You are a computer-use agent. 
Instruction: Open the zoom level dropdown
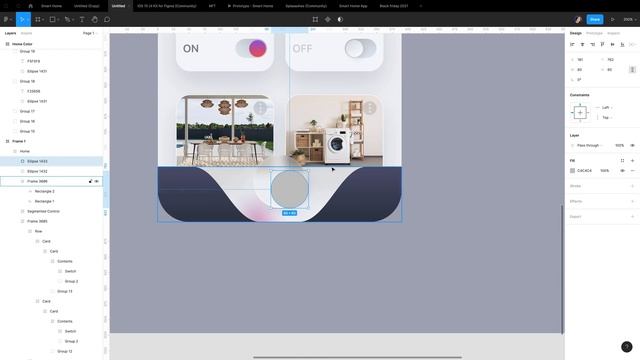[630, 19]
